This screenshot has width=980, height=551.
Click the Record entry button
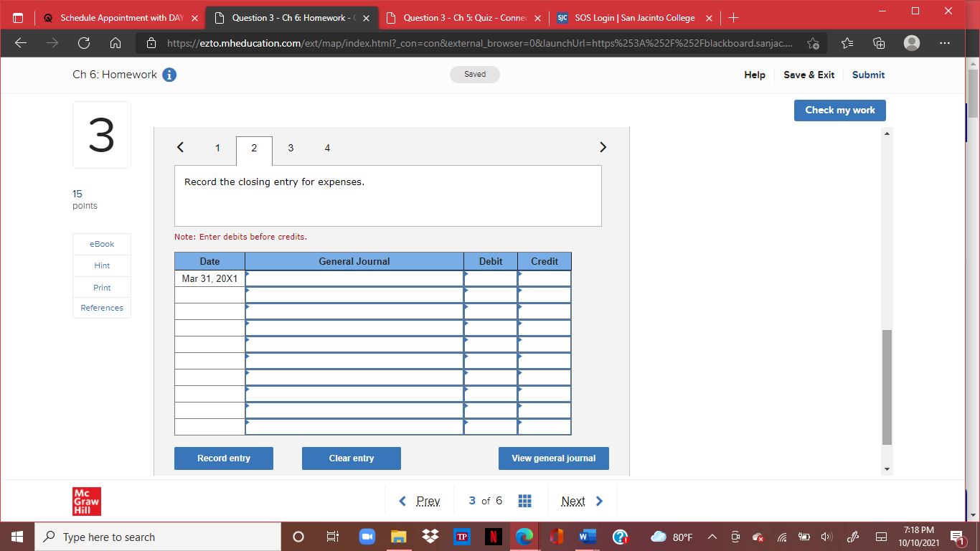pos(223,458)
